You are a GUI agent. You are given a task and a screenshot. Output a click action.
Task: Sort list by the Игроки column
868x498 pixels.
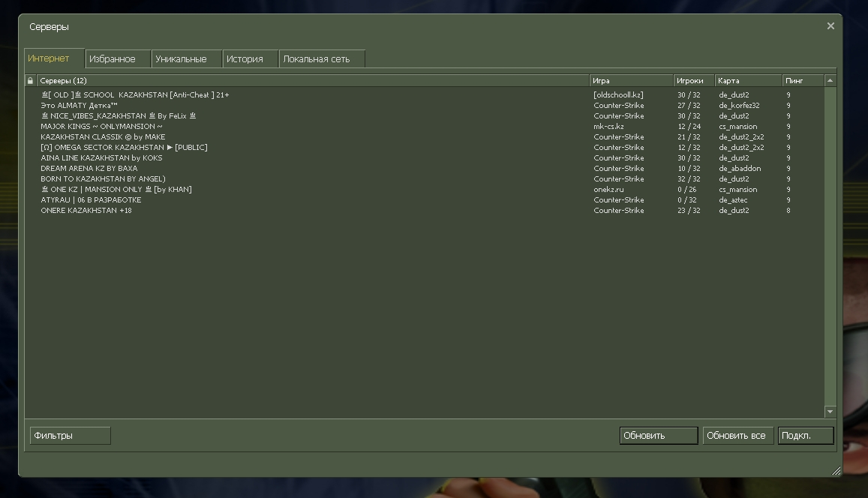click(693, 80)
